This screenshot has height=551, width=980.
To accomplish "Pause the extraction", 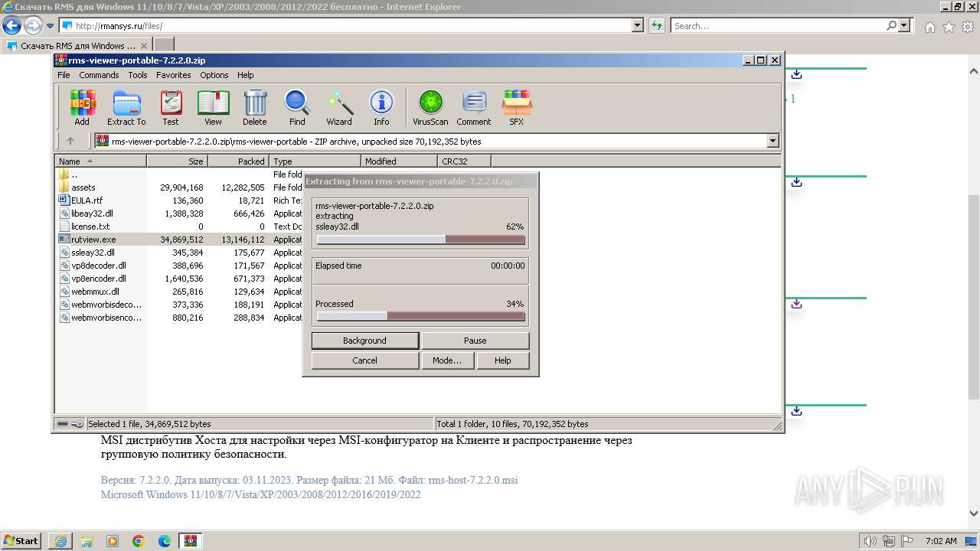I will 475,341.
